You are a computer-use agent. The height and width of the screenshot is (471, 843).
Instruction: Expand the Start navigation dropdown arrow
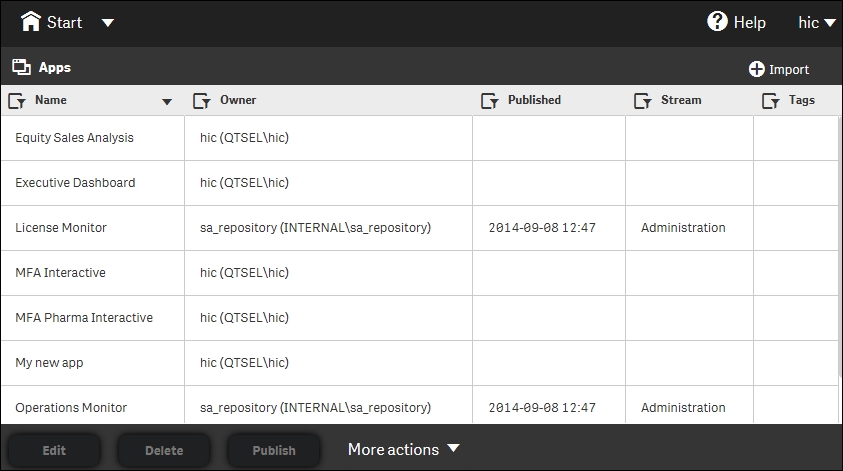pos(108,23)
